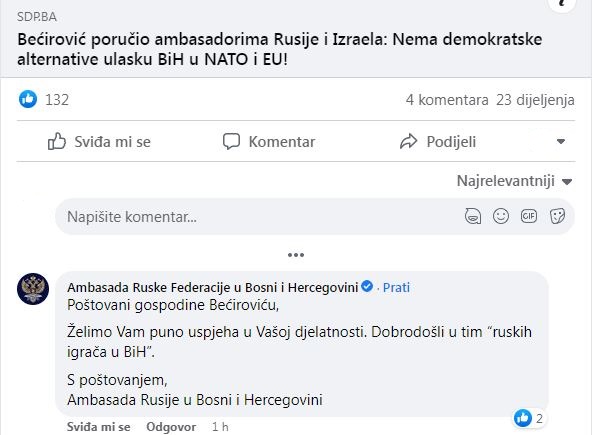Reply to the comment using Odgovor
This screenshot has width=592, height=435.
pos(171,427)
